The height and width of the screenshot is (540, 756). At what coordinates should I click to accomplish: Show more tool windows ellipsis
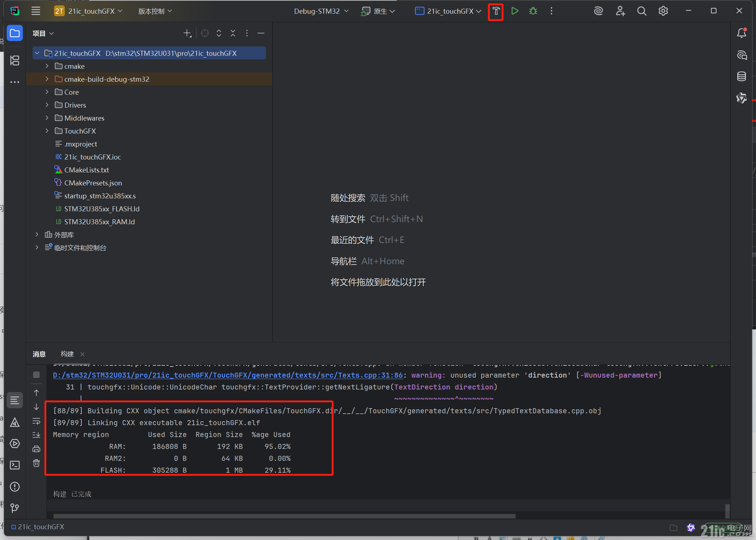(x=15, y=82)
